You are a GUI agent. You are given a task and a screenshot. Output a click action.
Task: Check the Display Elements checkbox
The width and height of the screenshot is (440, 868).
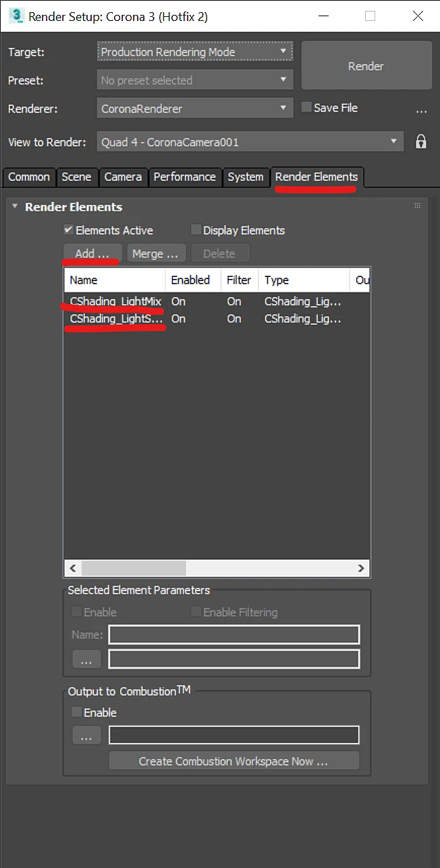pos(196,230)
